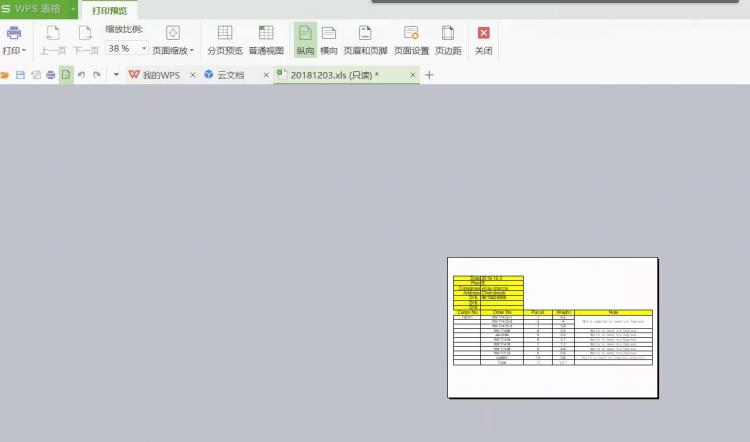Click the Redo icon

click(x=97, y=75)
